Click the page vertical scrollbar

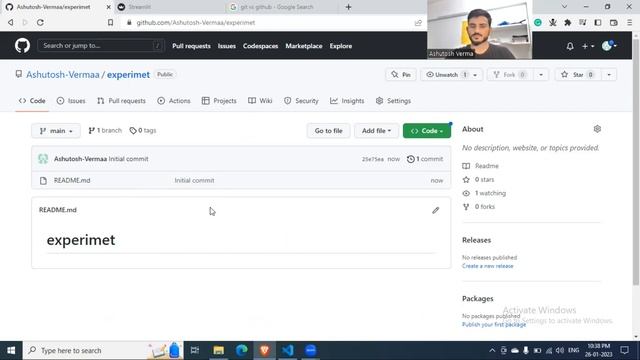(x=636, y=162)
